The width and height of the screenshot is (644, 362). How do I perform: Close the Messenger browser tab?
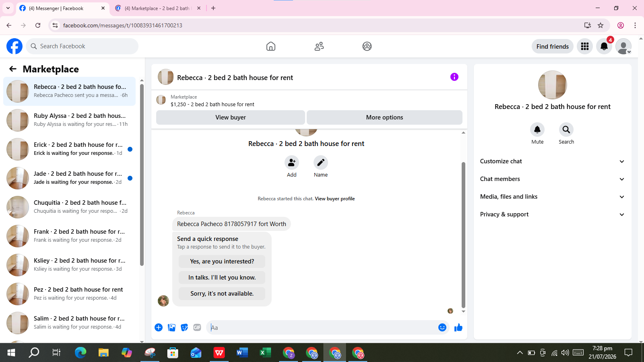point(103,8)
